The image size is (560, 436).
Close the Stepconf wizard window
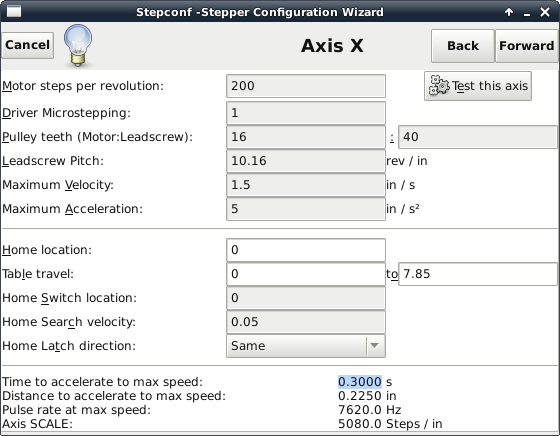(545, 12)
